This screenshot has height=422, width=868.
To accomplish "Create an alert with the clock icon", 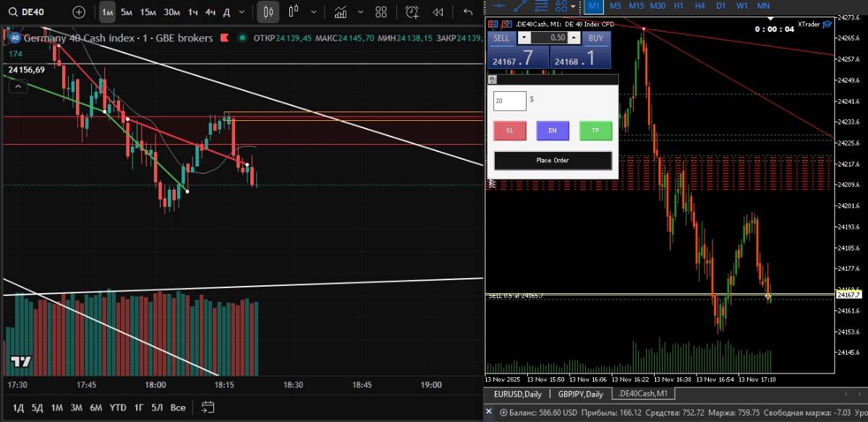I will pos(412,12).
